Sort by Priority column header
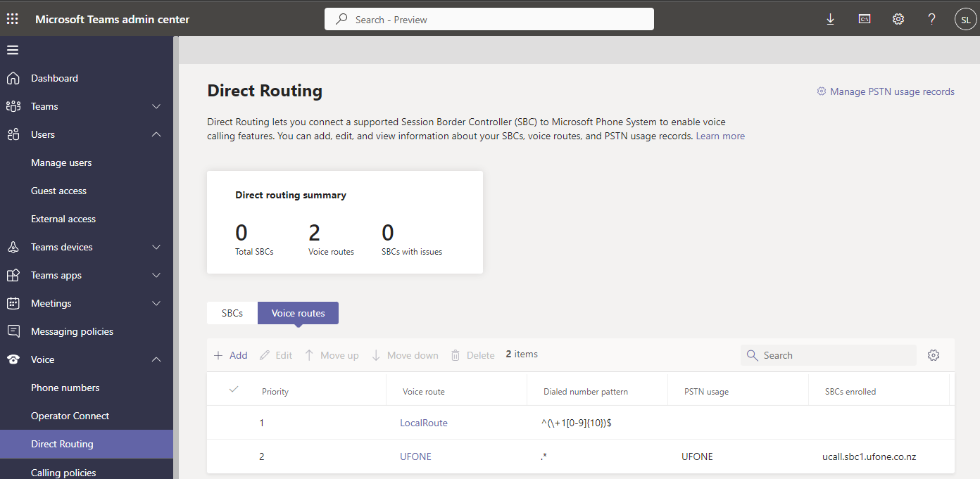980x479 pixels. (275, 392)
